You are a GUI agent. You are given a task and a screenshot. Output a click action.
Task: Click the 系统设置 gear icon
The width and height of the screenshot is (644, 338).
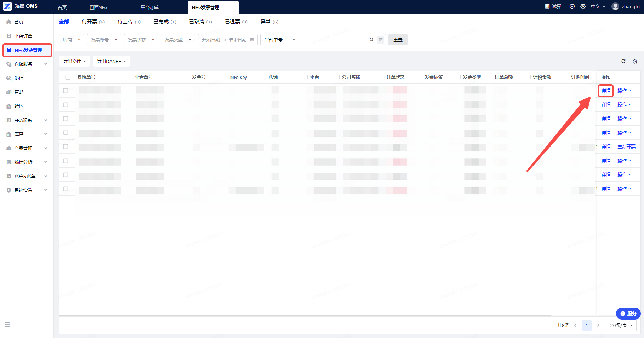(x=9, y=190)
